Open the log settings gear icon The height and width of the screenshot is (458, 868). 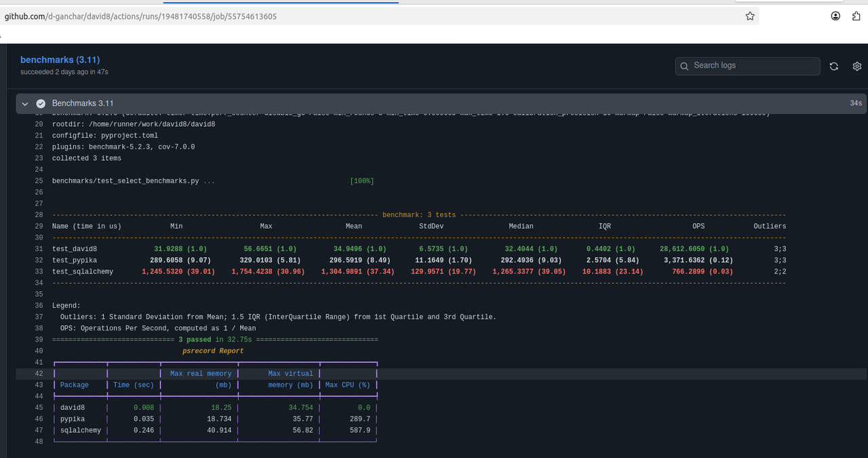857,66
